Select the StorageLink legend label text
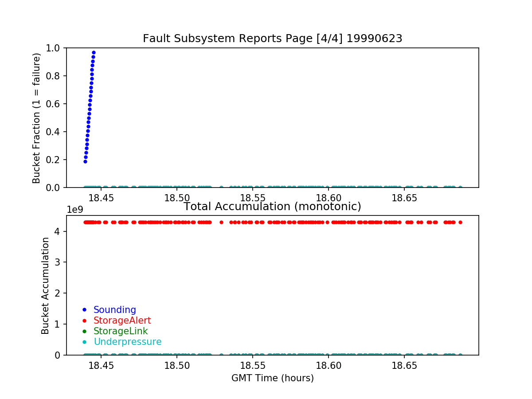The image size is (532, 399). tap(121, 331)
